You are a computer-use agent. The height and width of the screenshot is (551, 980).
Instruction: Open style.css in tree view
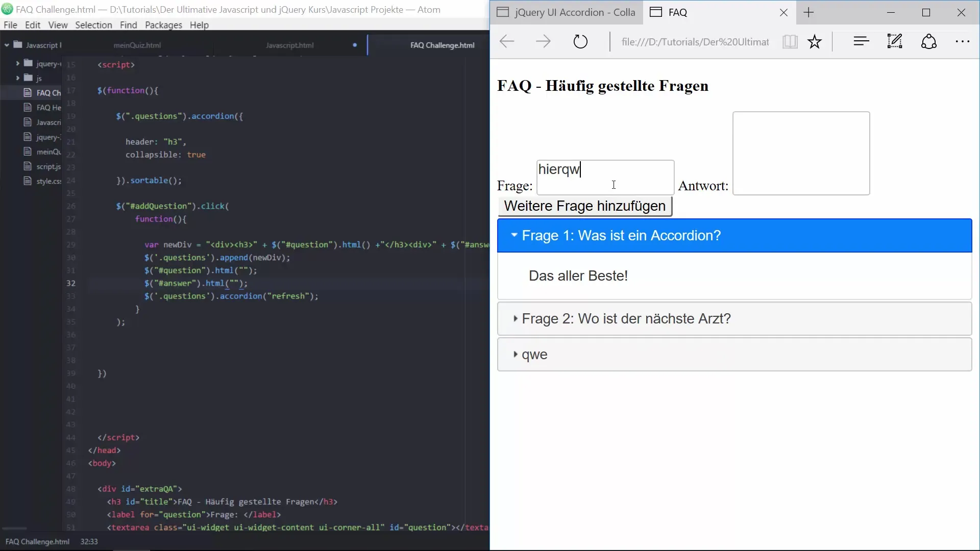[x=42, y=181]
